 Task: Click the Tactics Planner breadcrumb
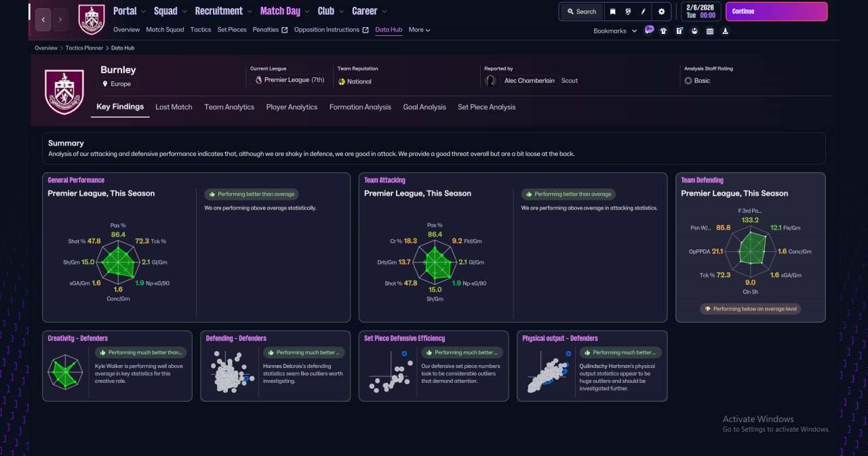(x=85, y=48)
